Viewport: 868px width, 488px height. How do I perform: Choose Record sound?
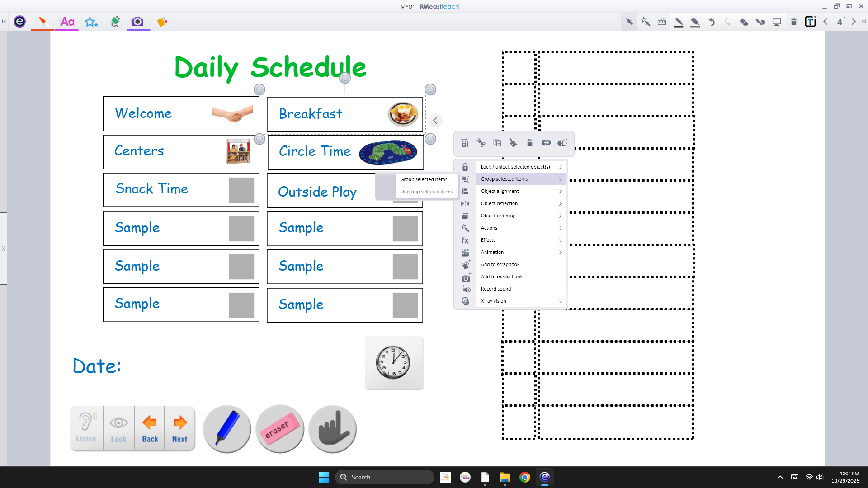click(521, 289)
